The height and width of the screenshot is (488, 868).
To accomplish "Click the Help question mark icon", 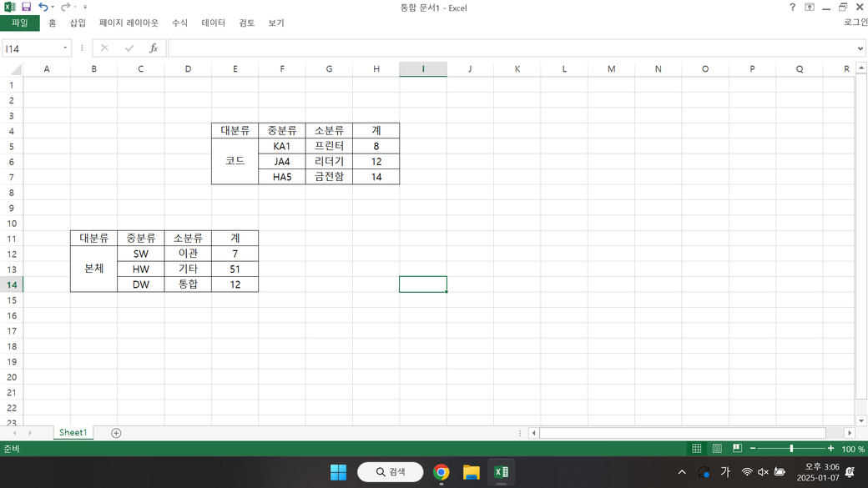I will click(x=792, y=8).
